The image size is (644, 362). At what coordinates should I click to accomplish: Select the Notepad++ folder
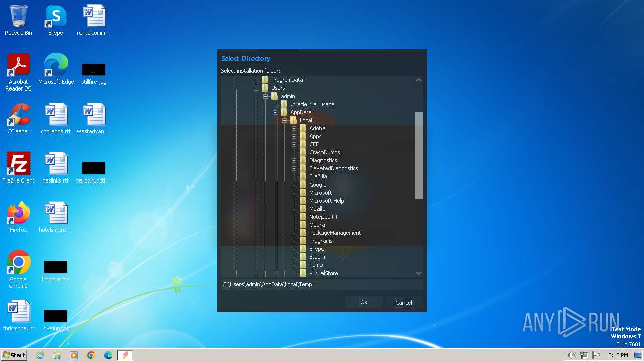click(x=324, y=217)
